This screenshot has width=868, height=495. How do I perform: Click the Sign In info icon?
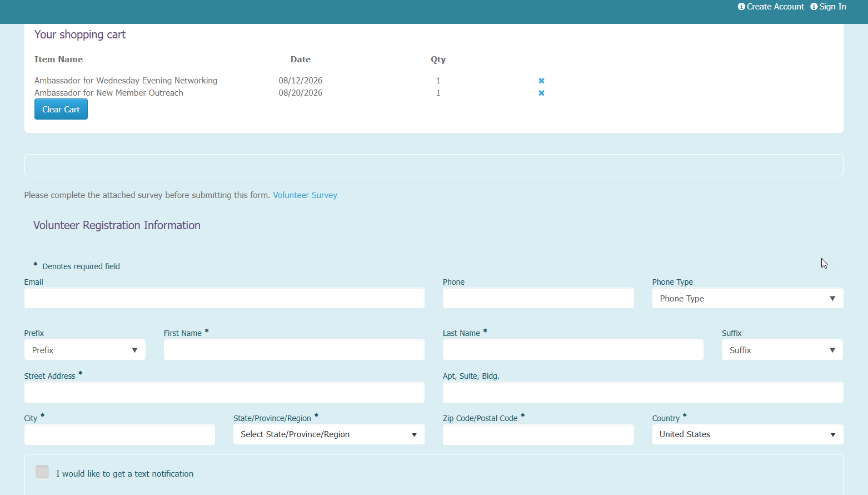pyautogui.click(x=814, y=7)
